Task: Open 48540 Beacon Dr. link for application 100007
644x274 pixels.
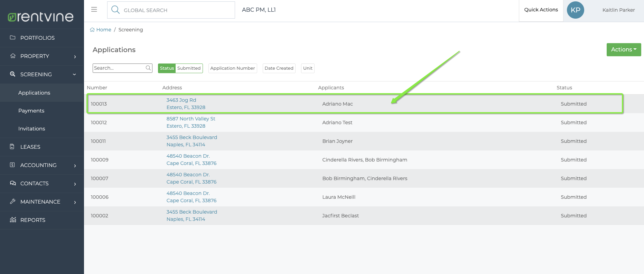Action: [188, 175]
